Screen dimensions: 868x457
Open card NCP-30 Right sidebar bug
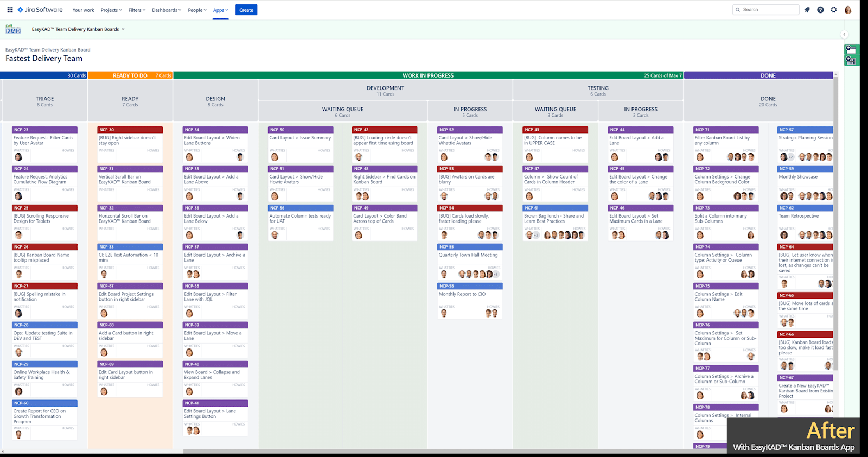(x=130, y=144)
